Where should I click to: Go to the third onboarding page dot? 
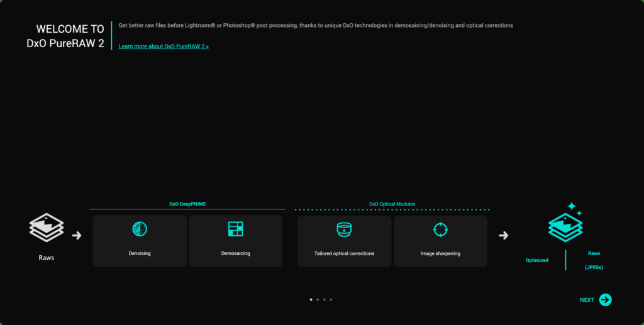click(x=325, y=300)
